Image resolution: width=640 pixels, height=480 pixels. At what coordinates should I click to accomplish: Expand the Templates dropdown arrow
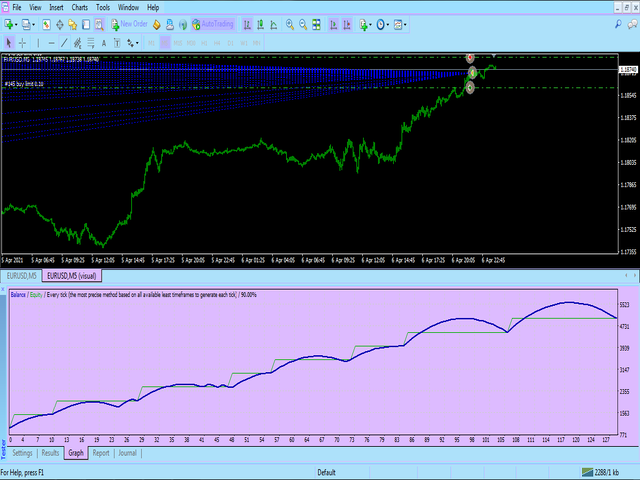pos(405,25)
